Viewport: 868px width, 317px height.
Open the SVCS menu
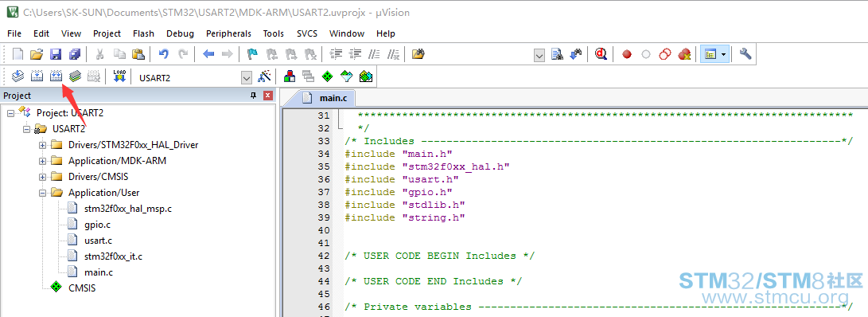click(x=307, y=33)
